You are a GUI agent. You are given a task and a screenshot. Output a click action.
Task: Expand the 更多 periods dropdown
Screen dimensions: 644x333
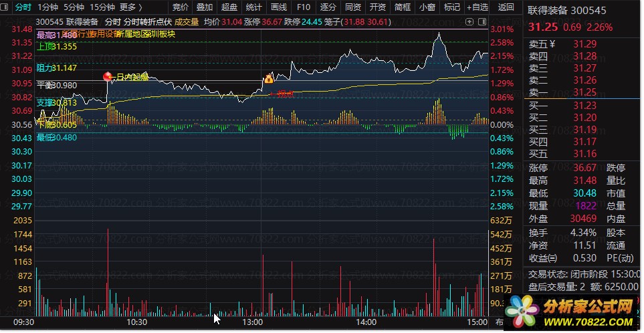coord(131,7)
